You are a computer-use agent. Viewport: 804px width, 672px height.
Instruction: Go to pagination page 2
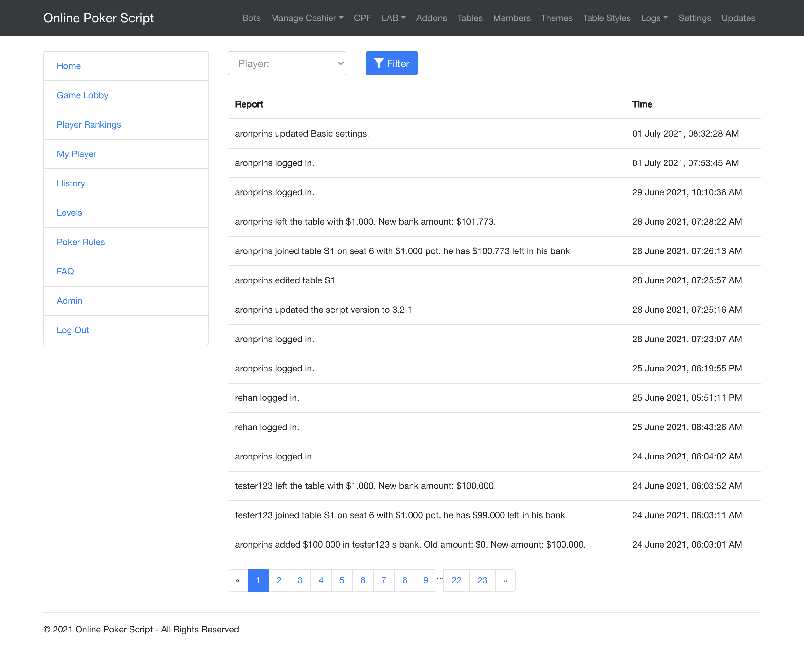[x=279, y=580]
